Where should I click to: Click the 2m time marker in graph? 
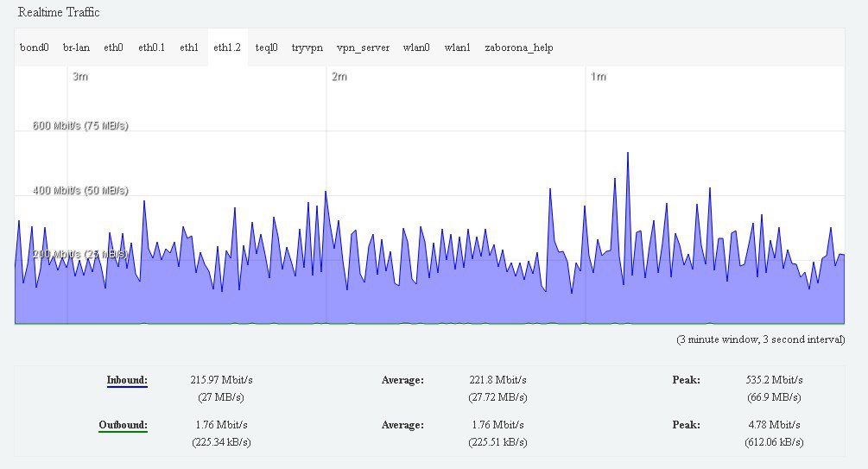pyautogui.click(x=339, y=76)
